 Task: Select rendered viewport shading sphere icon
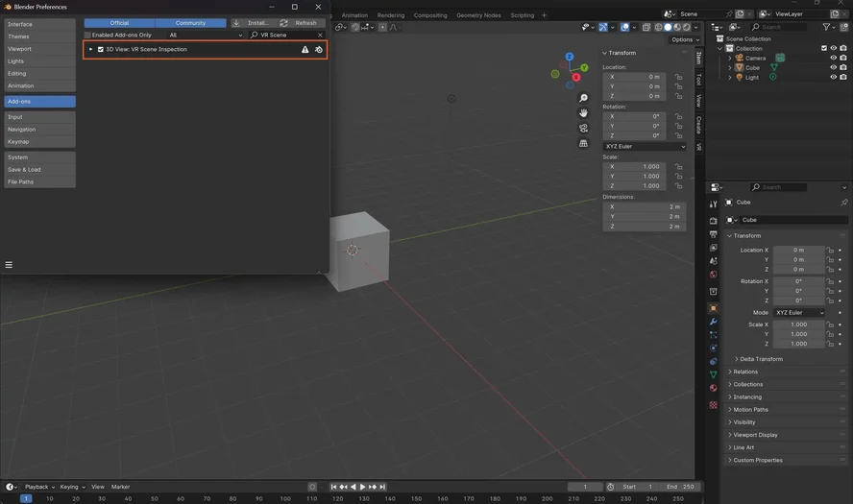pyautogui.click(x=687, y=27)
